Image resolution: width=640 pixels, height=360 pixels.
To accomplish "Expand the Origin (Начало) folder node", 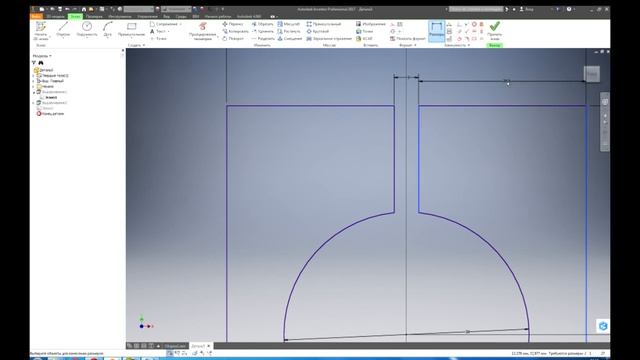I will (33, 87).
